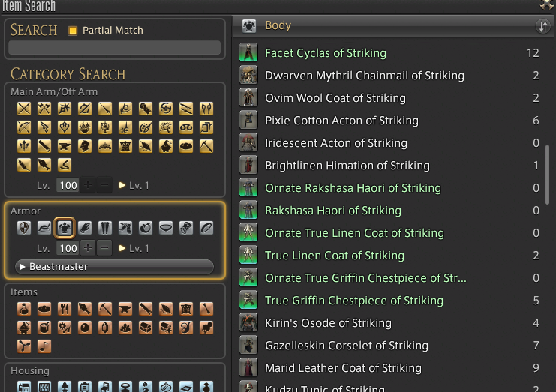
Task: Choose the Feet boots armor icon
Action: pos(125,228)
